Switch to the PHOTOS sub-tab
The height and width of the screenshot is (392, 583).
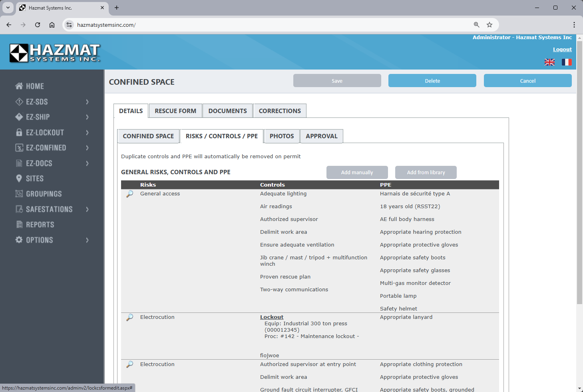point(282,136)
